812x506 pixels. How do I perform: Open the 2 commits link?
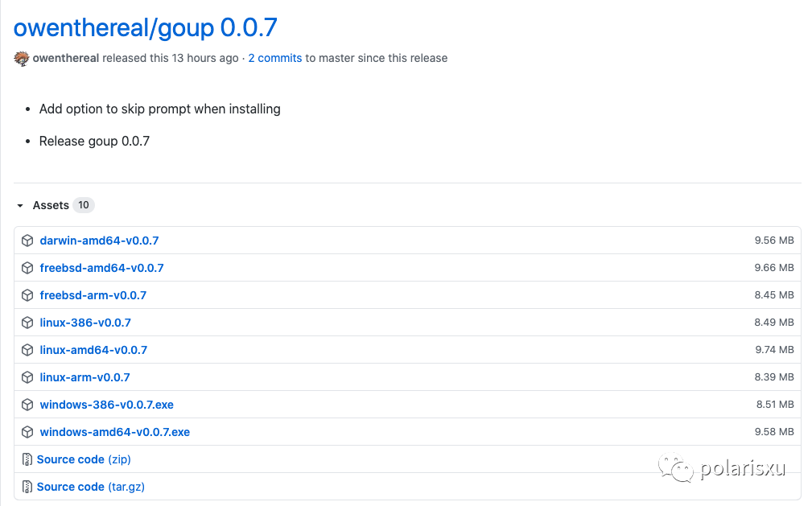[x=275, y=58]
